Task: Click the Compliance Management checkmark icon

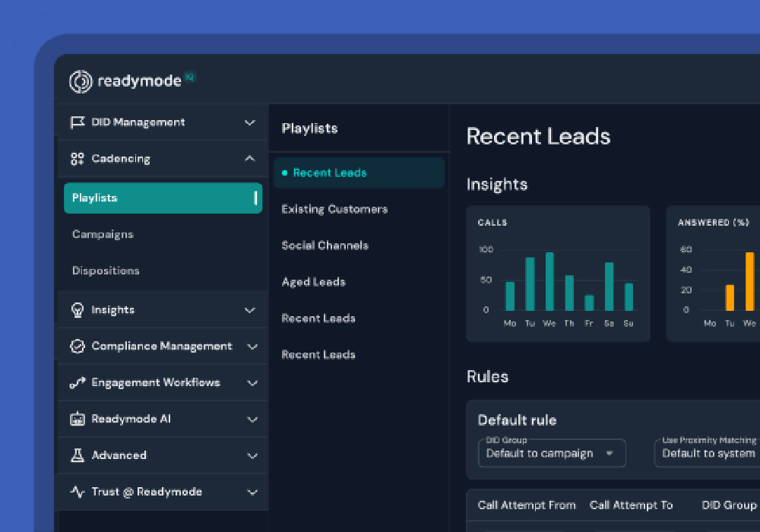Action: coord(77,347)
